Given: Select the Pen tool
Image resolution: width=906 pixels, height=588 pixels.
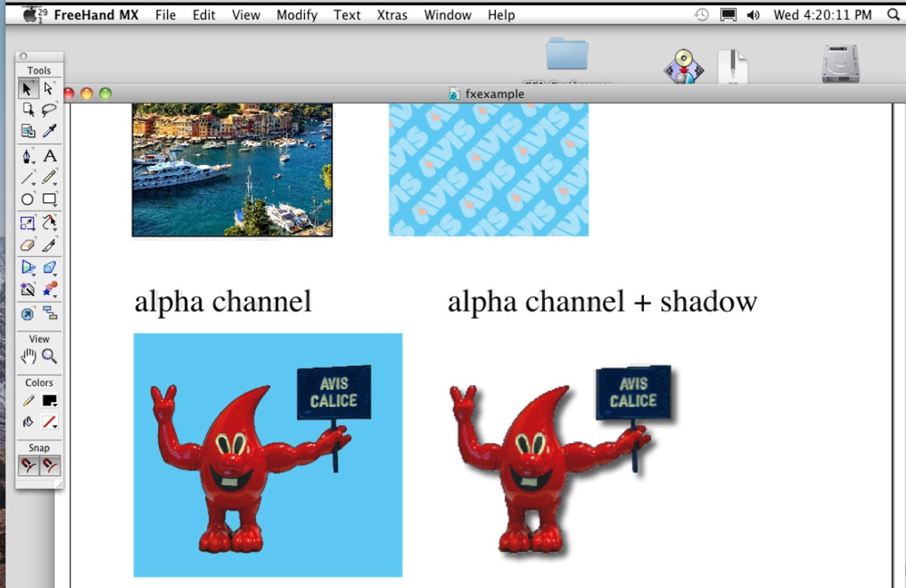Looking at the screenshot, I should (x=27, y=156).
